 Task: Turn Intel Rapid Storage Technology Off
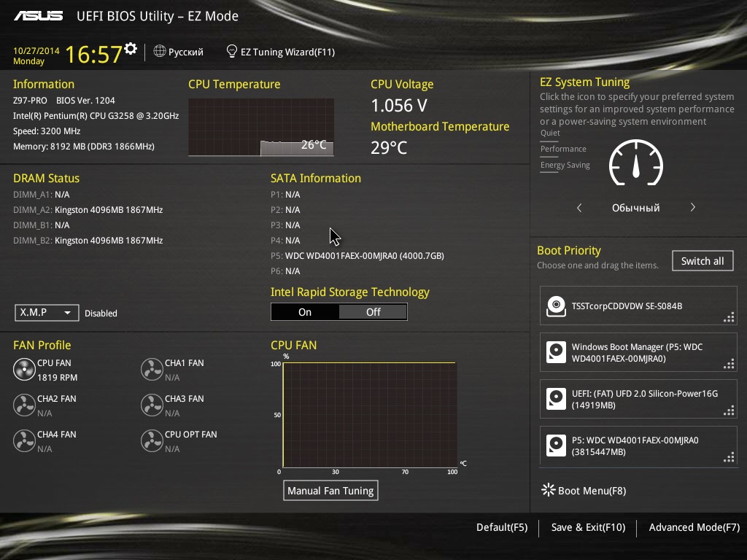(x=373, y=312)
